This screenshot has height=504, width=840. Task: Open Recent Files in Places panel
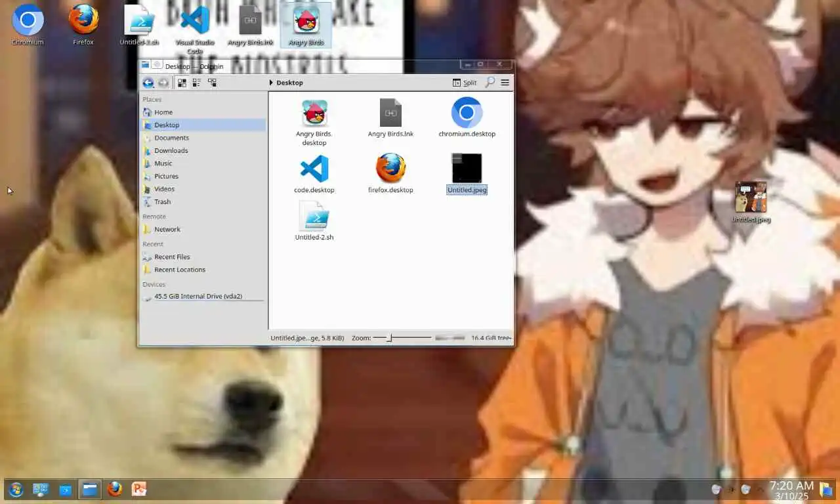click(x=203, y=257)
